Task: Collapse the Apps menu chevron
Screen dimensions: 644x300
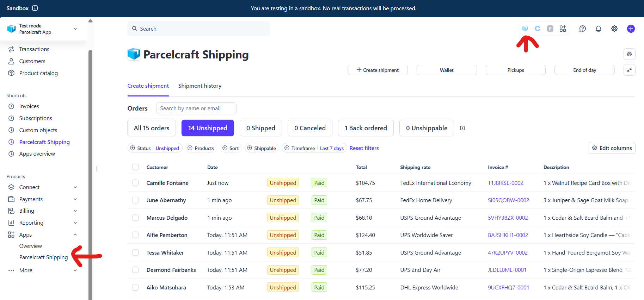Action: coord(75,235)
